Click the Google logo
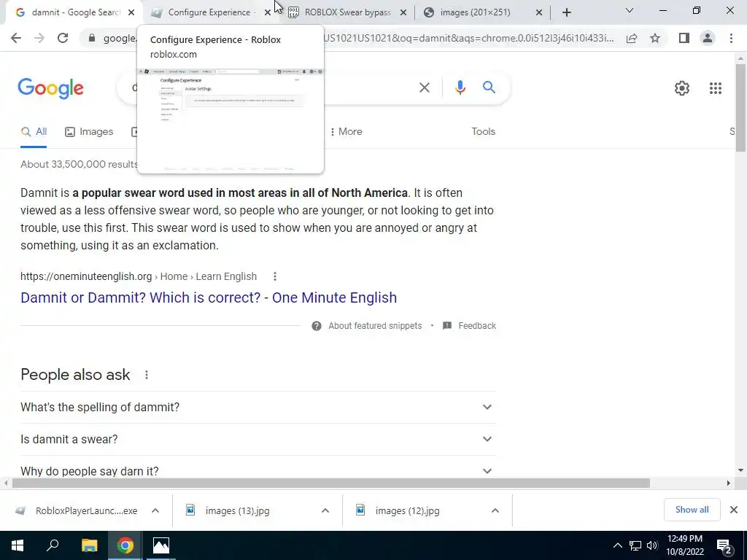 click(x=50, y=88)
